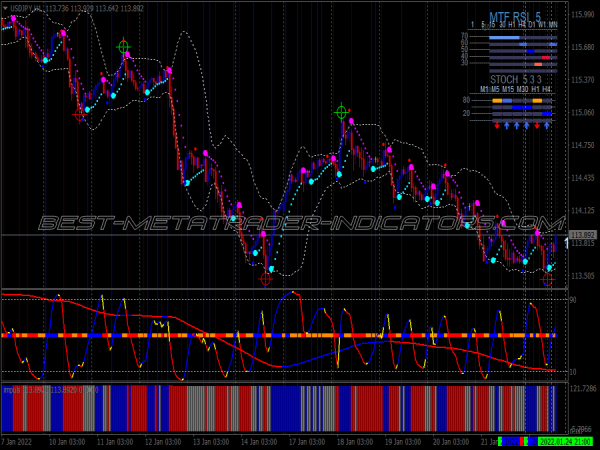Click the 115.370 price scale label

coord(582,80)
